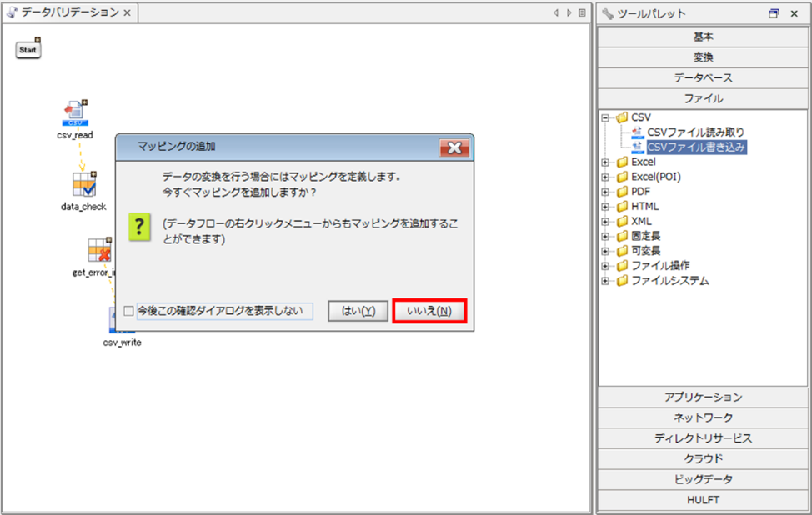Open the HULFT palette category
The width and height of the screenshot is (812, 515).
(703, 500)
